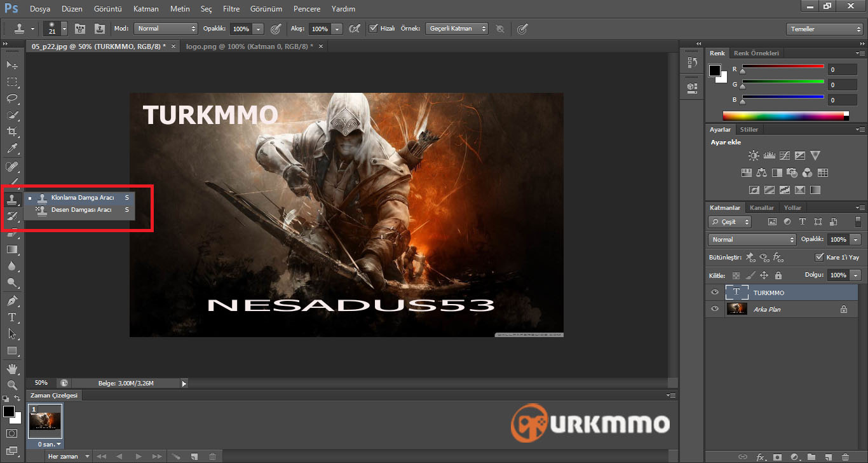The width and height of the screenshot is (868, 463).
Task: Toggle lock transparent pixels icon
Action: point(736,275)
